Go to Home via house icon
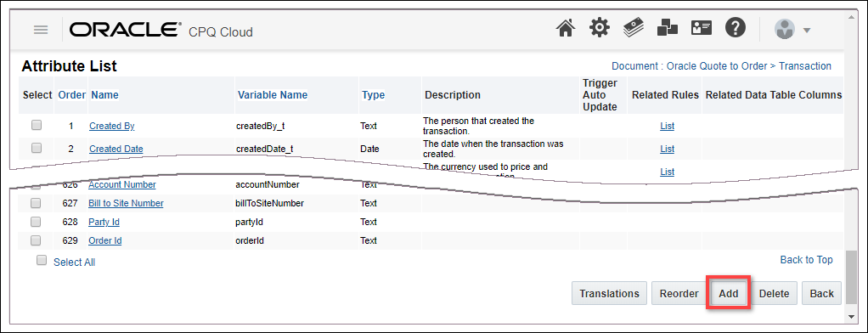 pos(565,29)
